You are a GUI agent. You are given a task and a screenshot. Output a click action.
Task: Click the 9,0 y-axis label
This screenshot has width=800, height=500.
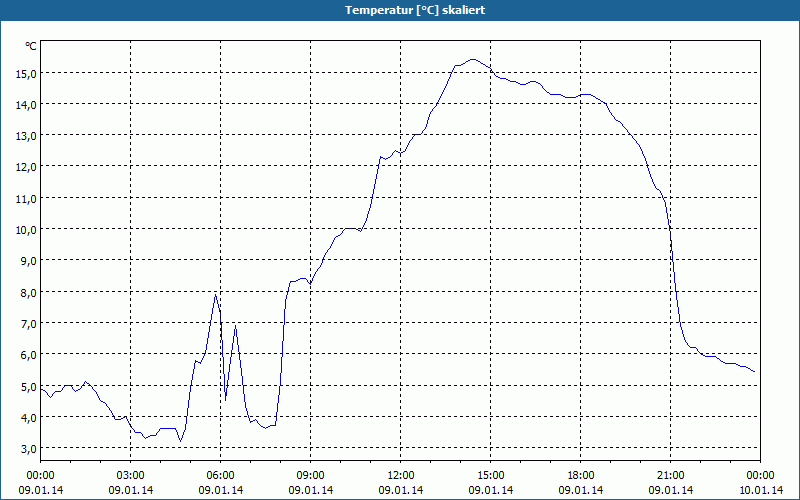pos(29,261)
